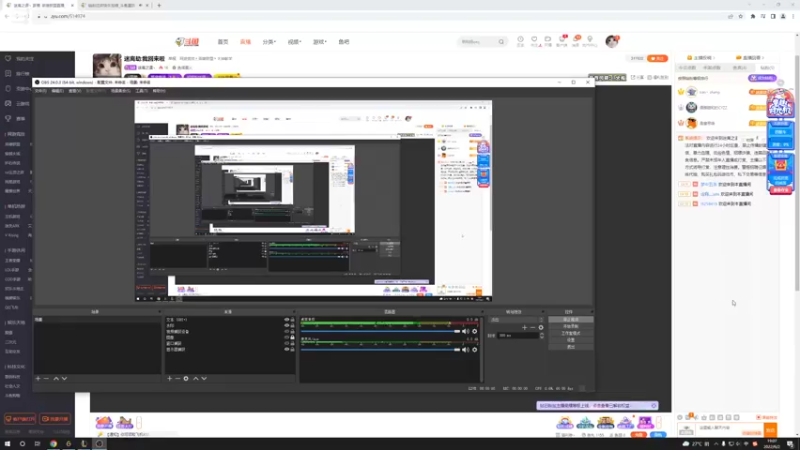The image size is (800, 450).
Task: Remove transition with minus icon
Action: point(533,328)
